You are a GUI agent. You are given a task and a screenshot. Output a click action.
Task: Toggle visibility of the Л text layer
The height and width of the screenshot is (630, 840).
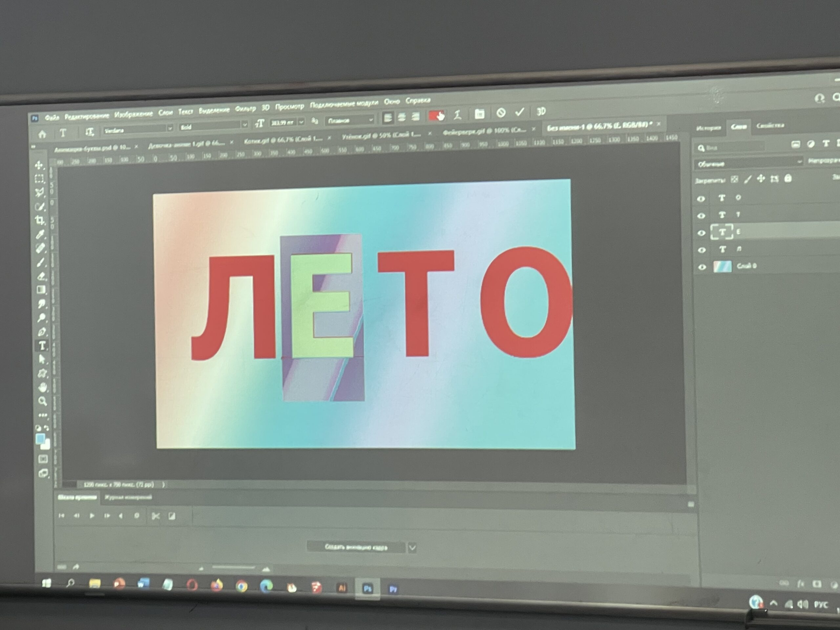[x=702, y=250]
